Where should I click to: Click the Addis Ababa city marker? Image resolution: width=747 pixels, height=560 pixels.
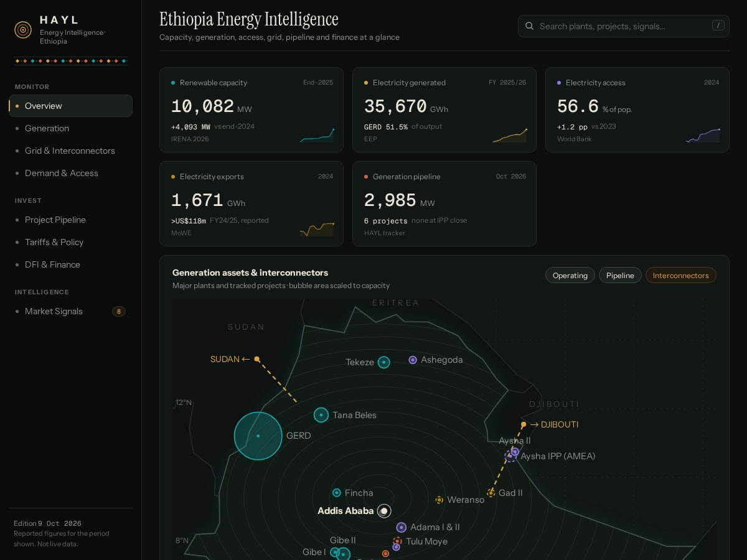(x=384, y=511)
